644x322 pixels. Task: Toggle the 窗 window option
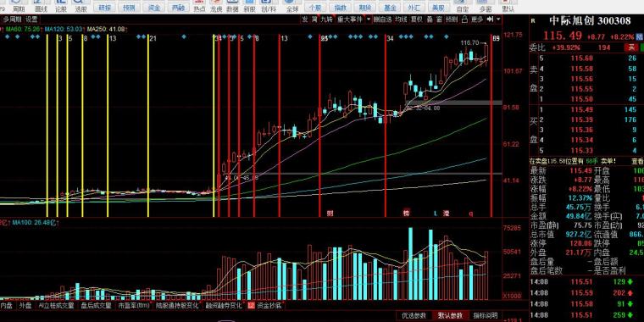[440, 19]
